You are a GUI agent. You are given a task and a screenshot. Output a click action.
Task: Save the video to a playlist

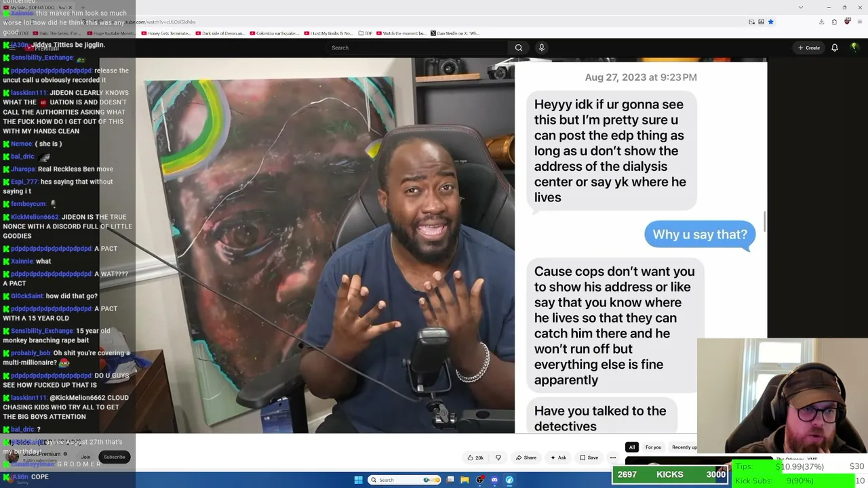[589, 457]
